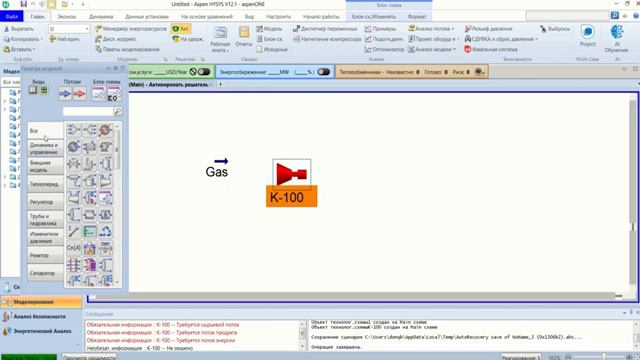Select the green spreadsheet icon in palette
This screenshot has height=360, width=640.
(89, 231)
